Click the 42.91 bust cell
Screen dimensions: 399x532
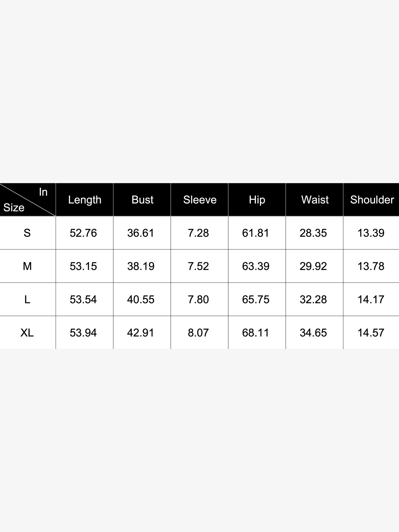pos(141,333)
